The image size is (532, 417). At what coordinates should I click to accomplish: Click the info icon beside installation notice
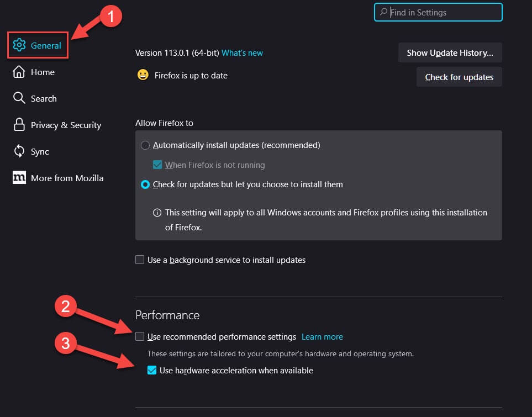point(157,213)
